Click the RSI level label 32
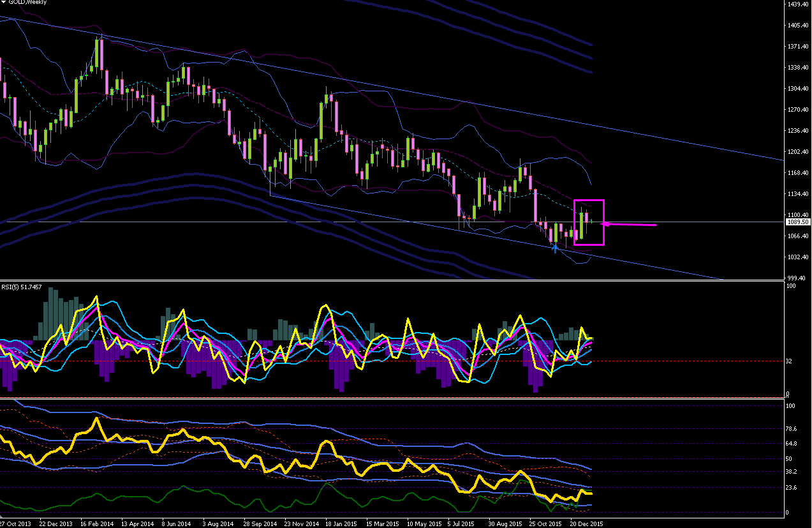The height and width of the screenshot is (528, 812). [789, 361]
